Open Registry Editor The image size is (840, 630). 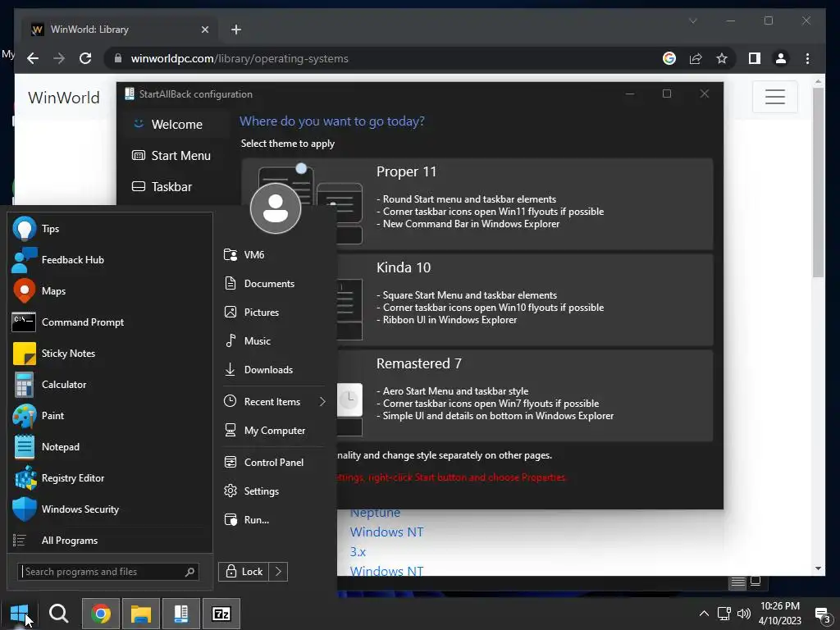click(110, 478)
